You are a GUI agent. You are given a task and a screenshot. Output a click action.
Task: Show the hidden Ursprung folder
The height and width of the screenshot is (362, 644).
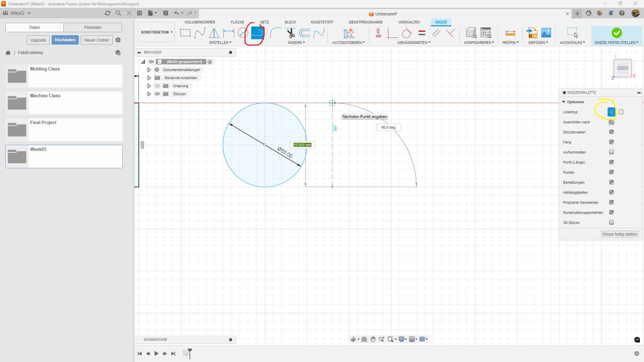point(157,86)
